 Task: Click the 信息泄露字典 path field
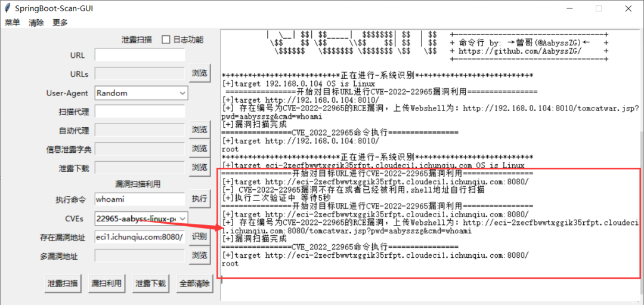(140, 149)
